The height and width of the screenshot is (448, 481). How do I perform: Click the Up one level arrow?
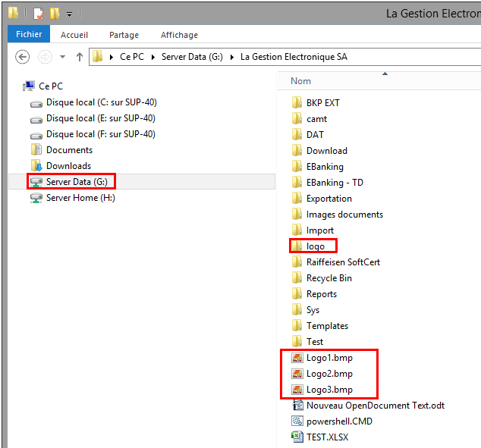[79, 57]
